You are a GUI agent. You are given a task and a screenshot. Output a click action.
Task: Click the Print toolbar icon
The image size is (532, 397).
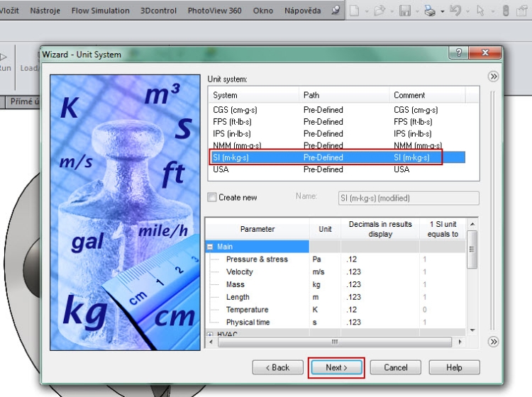[430, 11]
